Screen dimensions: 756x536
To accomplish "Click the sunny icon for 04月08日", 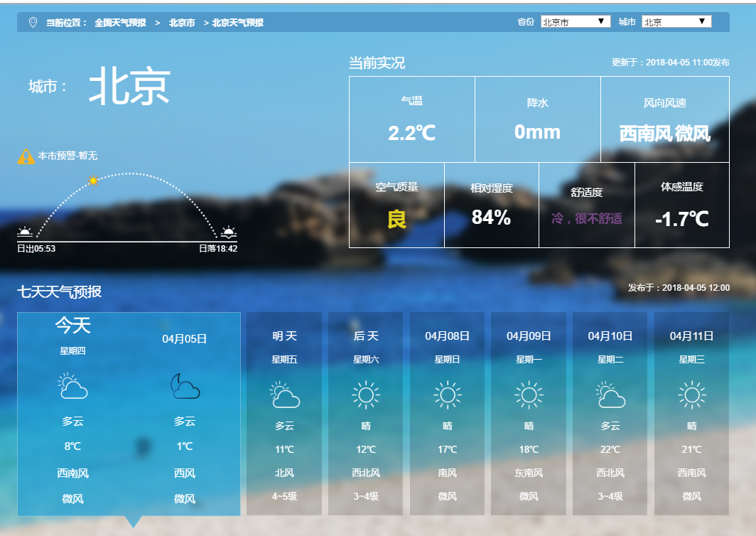I will tap(448, 395).
